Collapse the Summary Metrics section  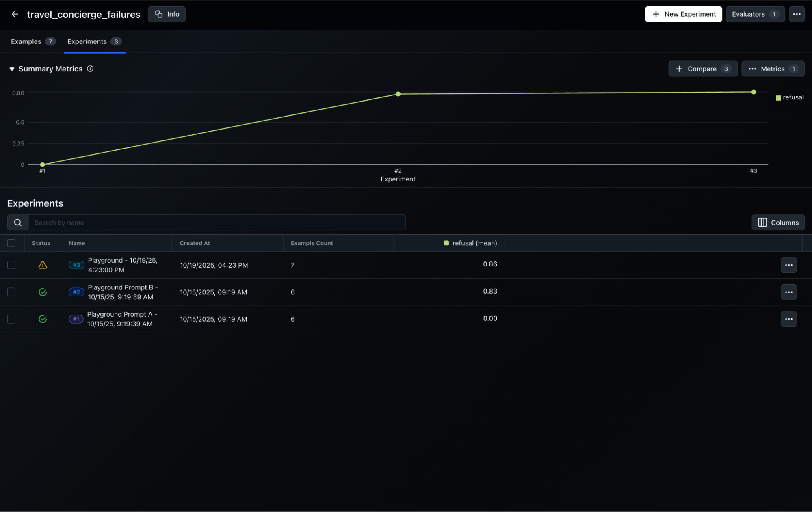pos(12,69)
